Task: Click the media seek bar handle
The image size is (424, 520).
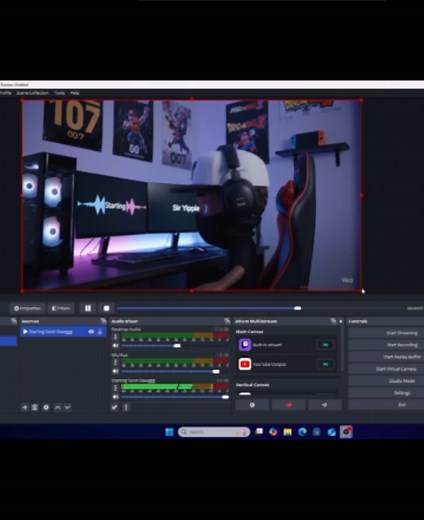Action: [298, 308]
